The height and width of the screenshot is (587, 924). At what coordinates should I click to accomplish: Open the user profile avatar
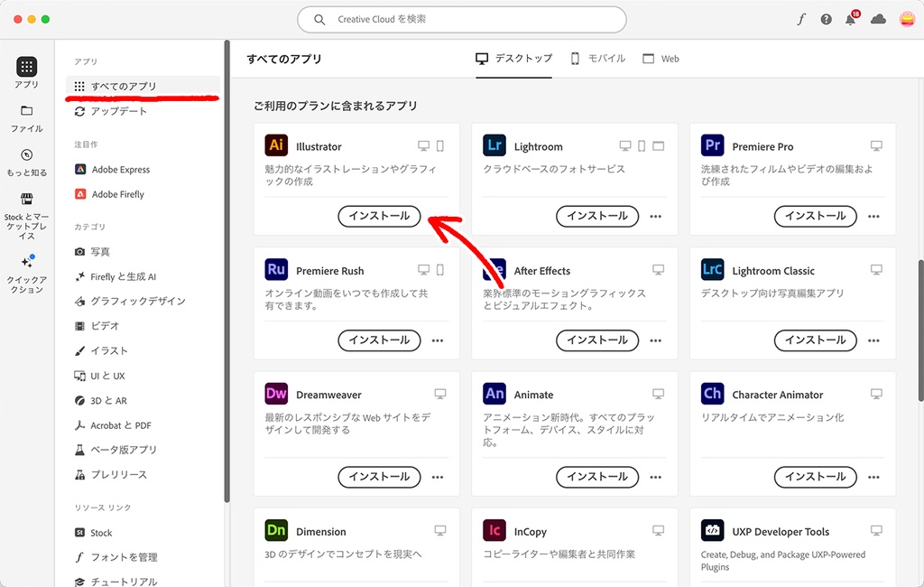[907, 20]
